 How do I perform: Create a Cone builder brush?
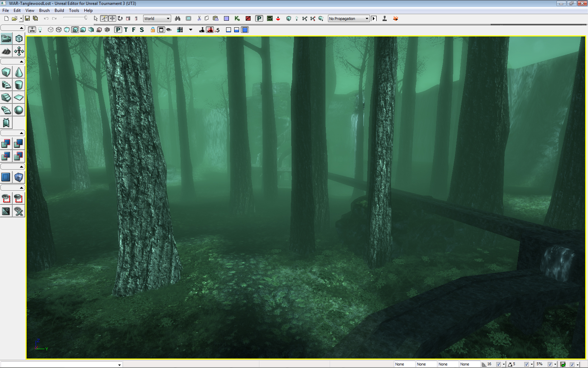[x=19, y=73]
